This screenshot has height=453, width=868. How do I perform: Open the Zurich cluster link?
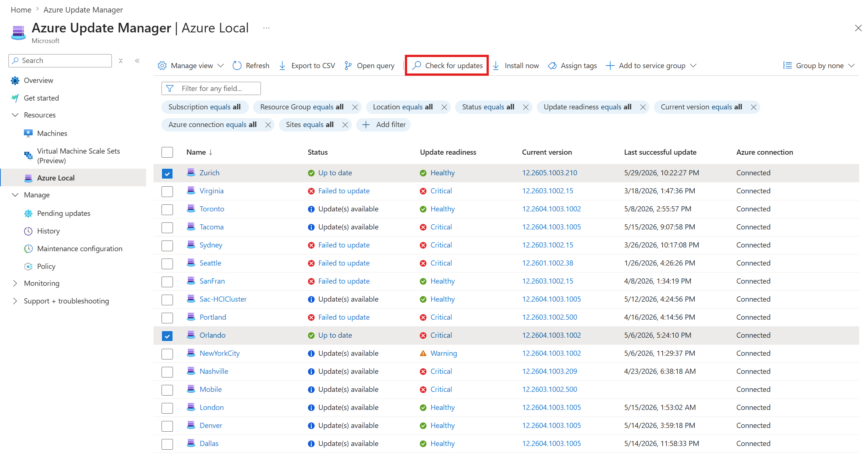tap(209, 173)
